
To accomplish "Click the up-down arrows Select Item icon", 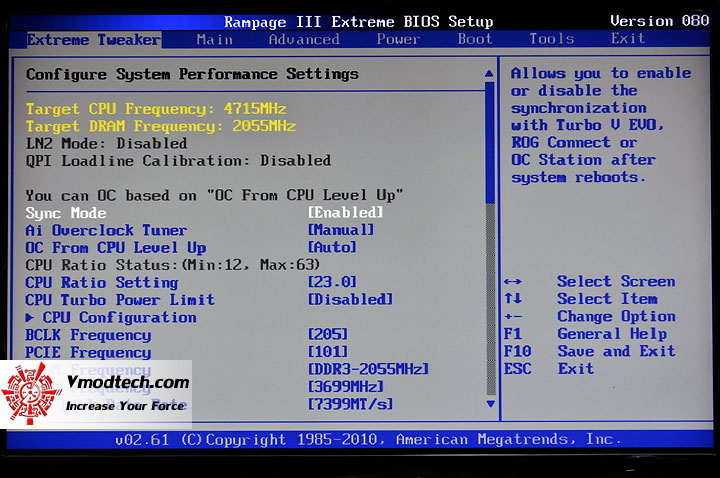I will (x=512, y=298).
